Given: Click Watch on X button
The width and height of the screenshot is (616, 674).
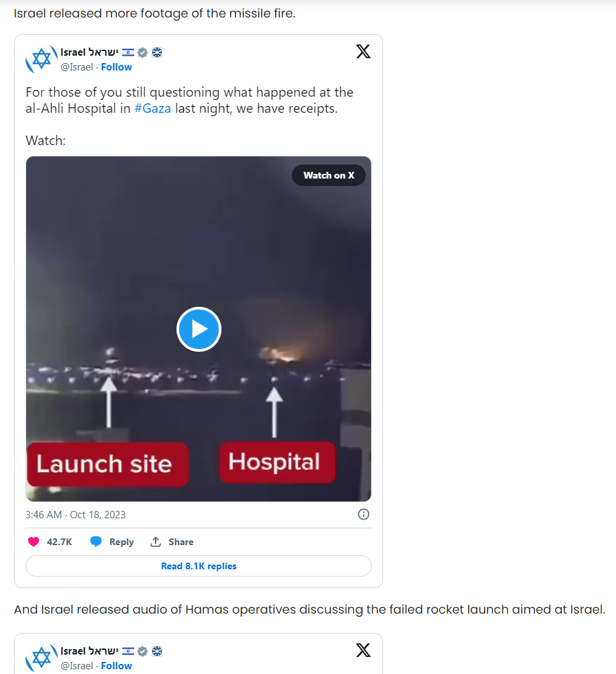Looking at the screenshot, I should pos(329,175).
